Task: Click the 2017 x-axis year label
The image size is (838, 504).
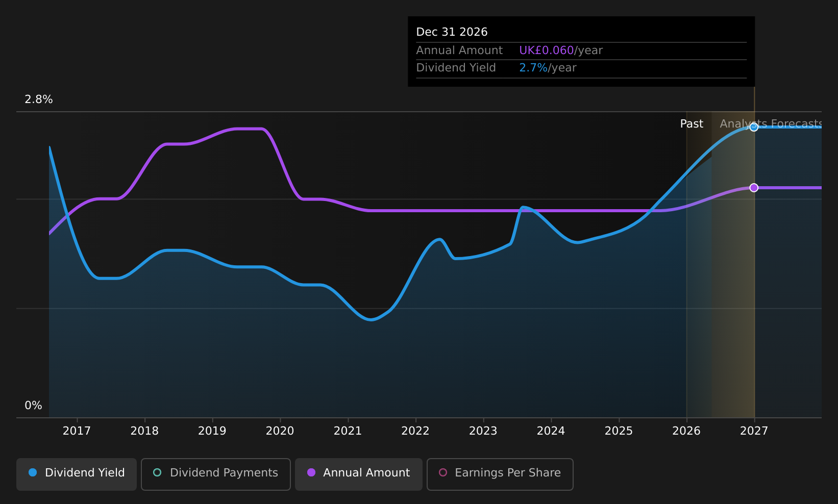Action: (x=77, y=431)
